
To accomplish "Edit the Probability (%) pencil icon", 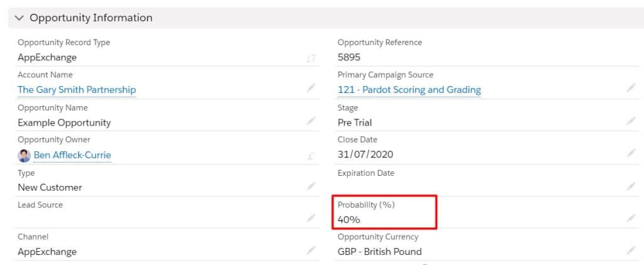I will coord(631,218).
